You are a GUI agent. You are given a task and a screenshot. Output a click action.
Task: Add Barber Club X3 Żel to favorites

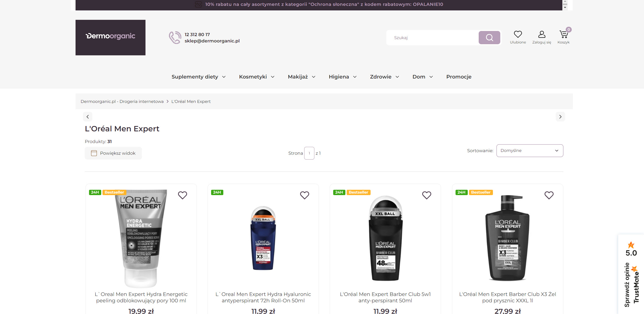549,195
